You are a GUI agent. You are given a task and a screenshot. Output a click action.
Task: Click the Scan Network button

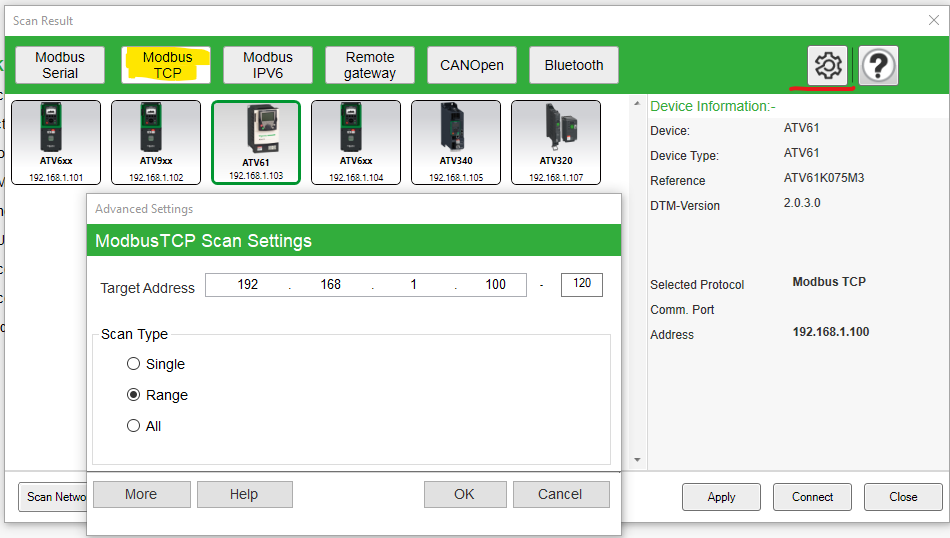tap(53, 497)
